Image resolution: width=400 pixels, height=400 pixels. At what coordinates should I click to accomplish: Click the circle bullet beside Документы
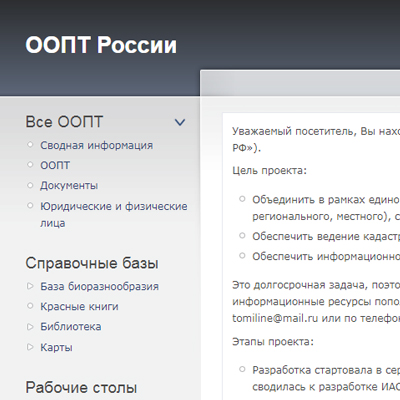(x=30, y=185)
